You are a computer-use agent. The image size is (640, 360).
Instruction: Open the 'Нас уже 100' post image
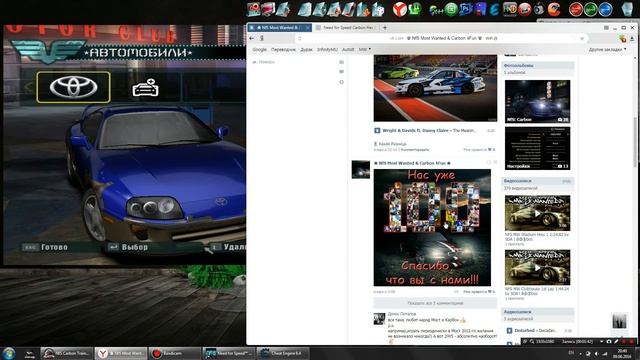click(432, 227)
